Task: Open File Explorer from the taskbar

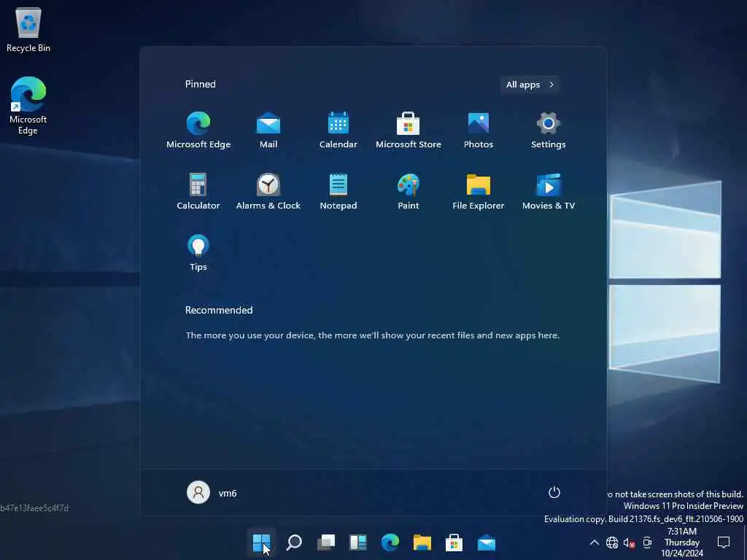Action: [x=422, y=542]
